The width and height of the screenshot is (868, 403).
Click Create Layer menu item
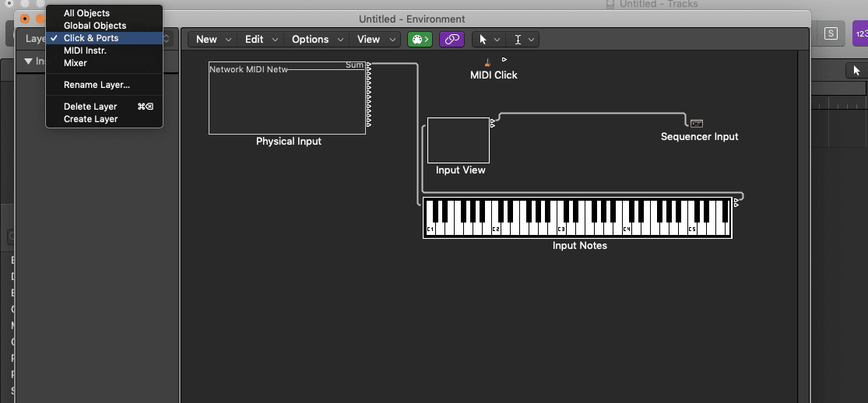tap(90, 119)
